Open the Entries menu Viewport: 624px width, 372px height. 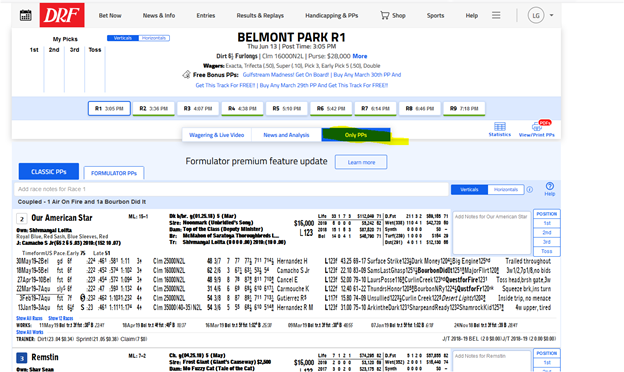point(206,16)
